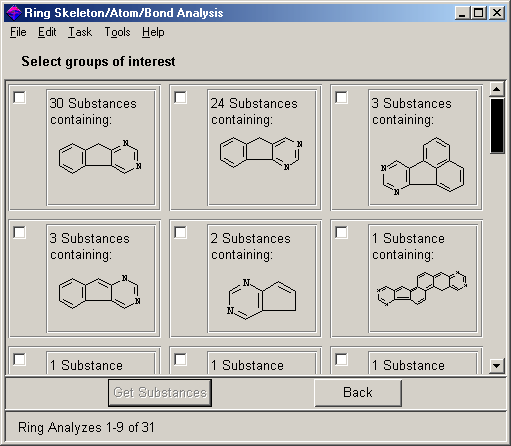Screen dimensions: 511x446
Task: Click the '30 Substances containing:' label
Action: pos(93,111)
